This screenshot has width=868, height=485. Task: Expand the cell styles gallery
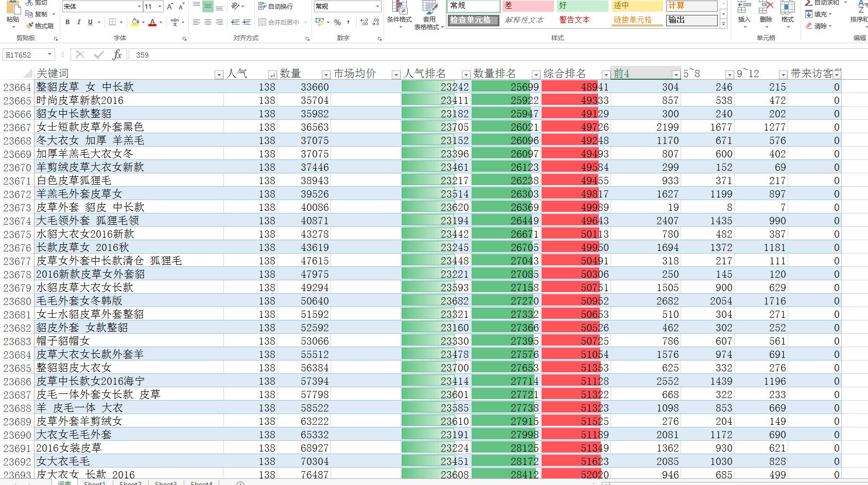point(724,24)
